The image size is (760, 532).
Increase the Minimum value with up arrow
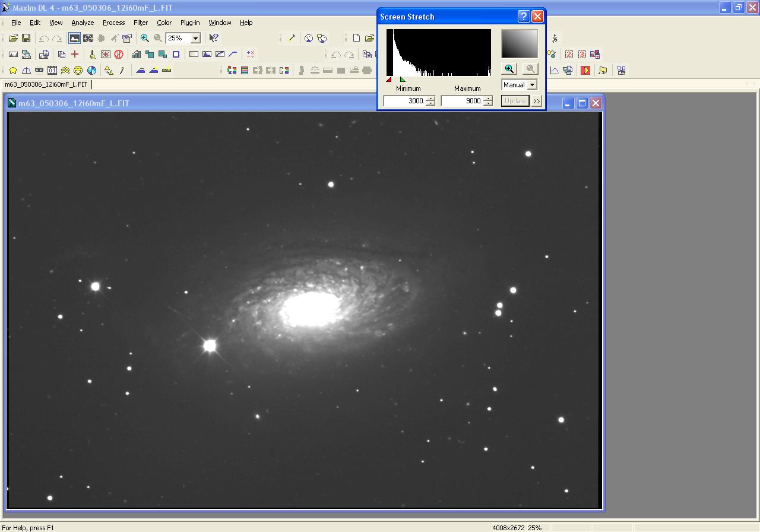point(430,98)
